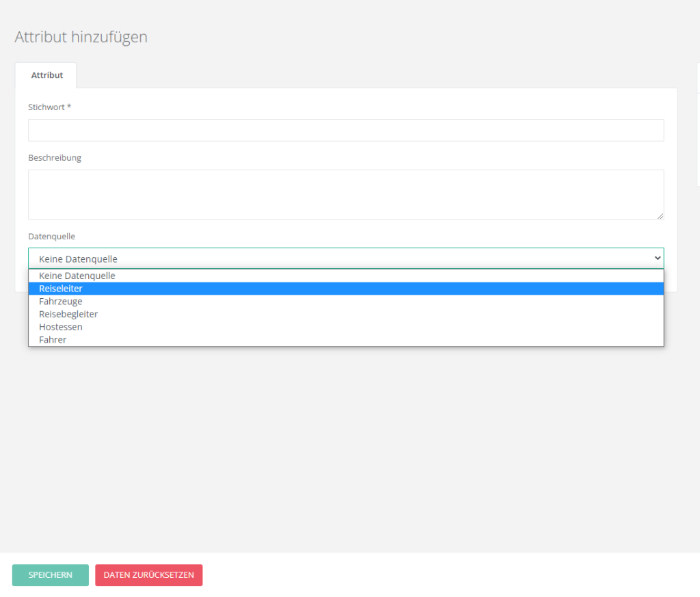Choose Keine Datenquelle in the open list
This screenshot has height=597, width=700.
[x=77, y=276]
